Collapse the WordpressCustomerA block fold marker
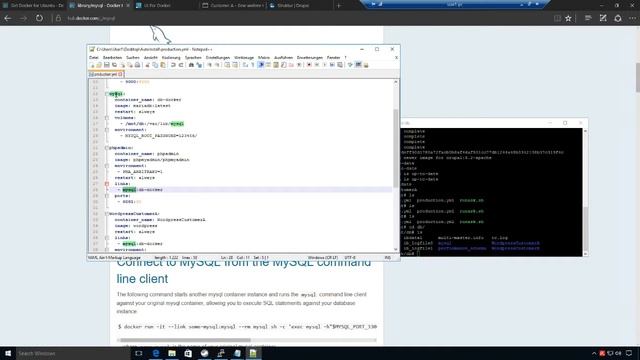Image resolution: width=640 pixels, height=360 pixels. pyautogui.click(x=107, y=214)
